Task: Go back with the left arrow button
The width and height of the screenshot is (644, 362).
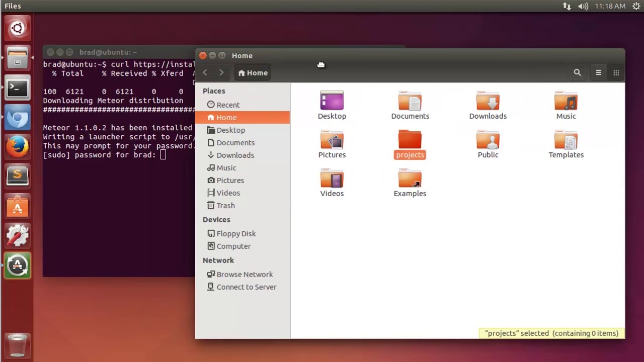Action: coord(205,73)
